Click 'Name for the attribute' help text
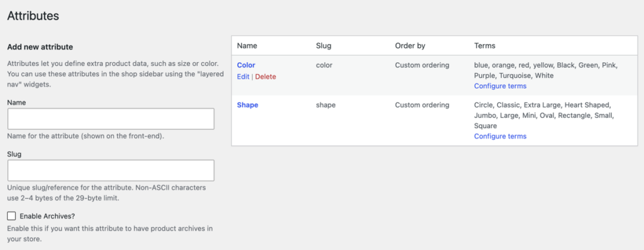The height and width of the screenshot is (250, 644). 86,136
